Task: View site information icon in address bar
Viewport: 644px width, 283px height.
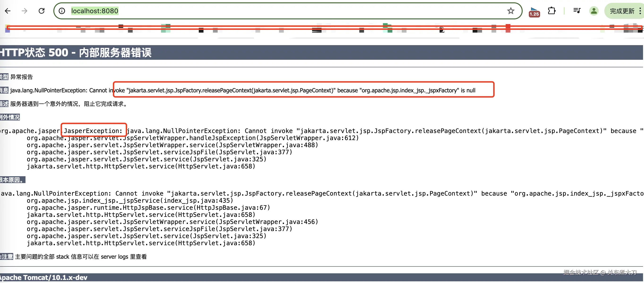Action: click(62, 11)
